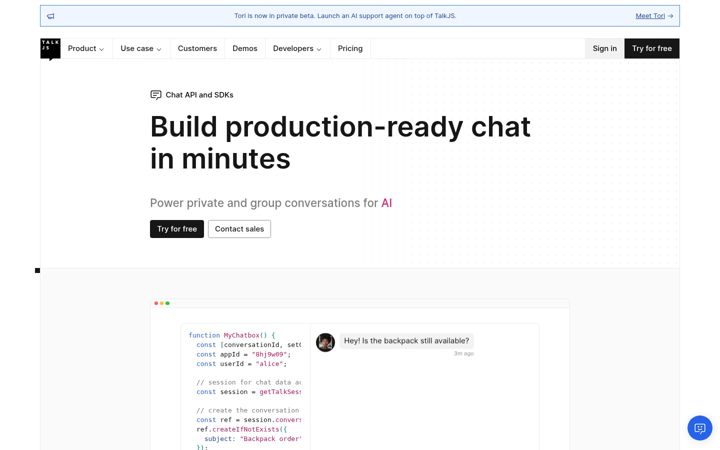Screen dimensions: 720x450
Task: Click the hero Try for free button
Action: click(177, 229)
